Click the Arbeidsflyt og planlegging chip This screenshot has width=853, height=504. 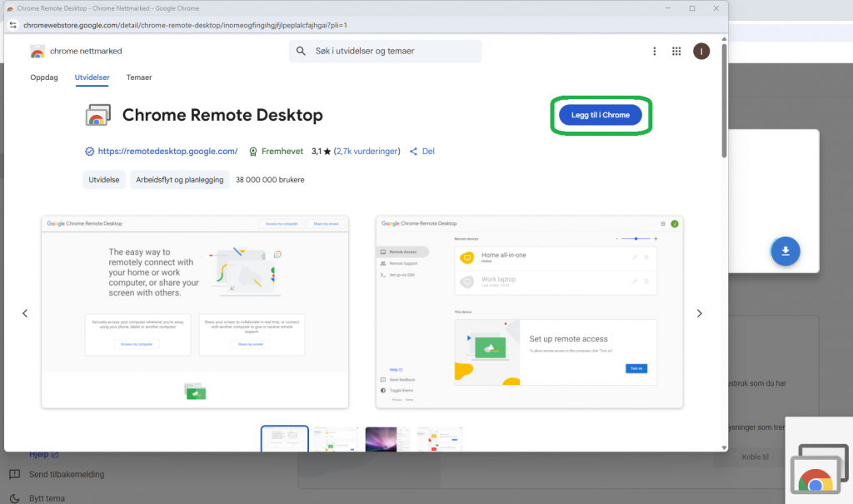180,180
